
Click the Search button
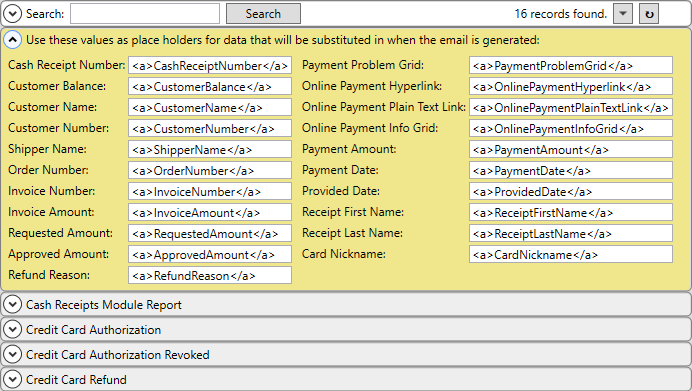263,14
